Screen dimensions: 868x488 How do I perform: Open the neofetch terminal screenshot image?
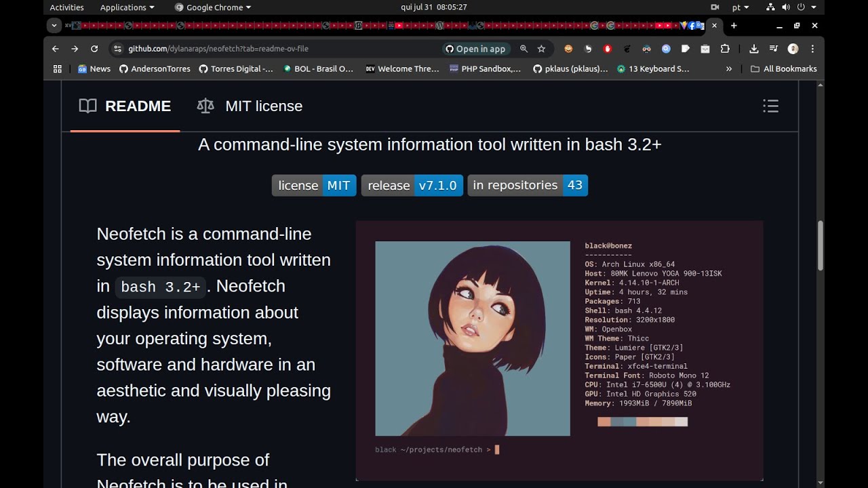pos(559,350)
